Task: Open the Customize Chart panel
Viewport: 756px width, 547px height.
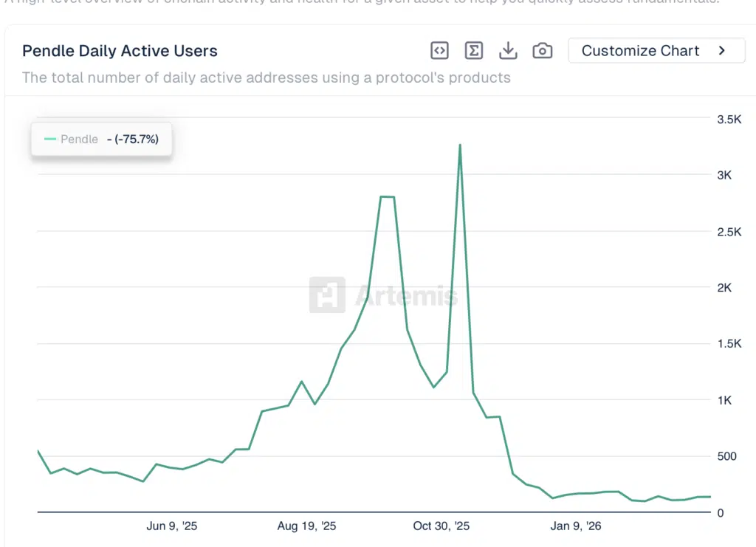Action: pyautogui.click(x=656, y=51)
